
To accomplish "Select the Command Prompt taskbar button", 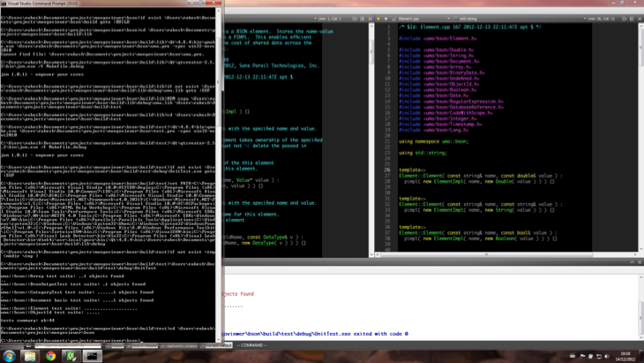I will point(92,356).
